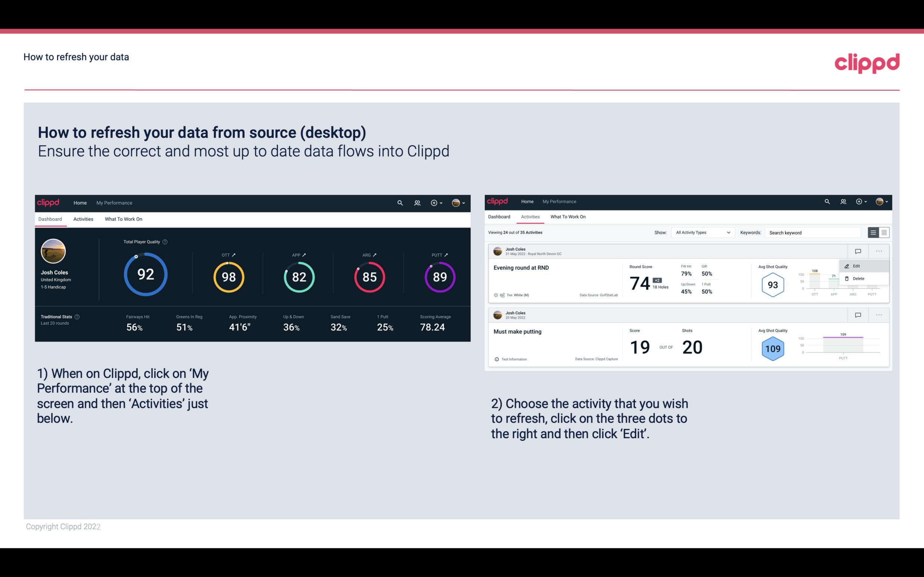Click the user profile icon in nav bar
This screenshot has height=577, width=924.
456,203
